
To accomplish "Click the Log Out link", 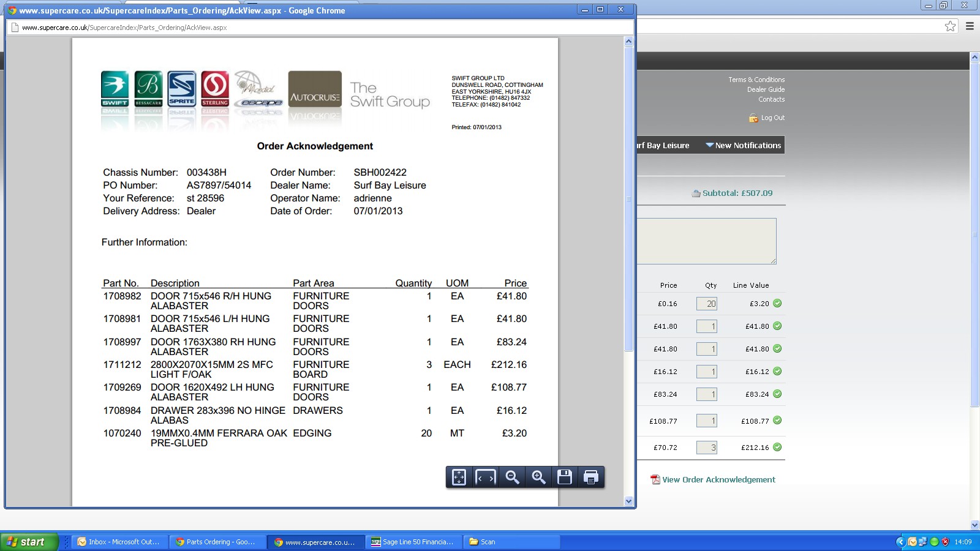I will (x=772, y=118).
